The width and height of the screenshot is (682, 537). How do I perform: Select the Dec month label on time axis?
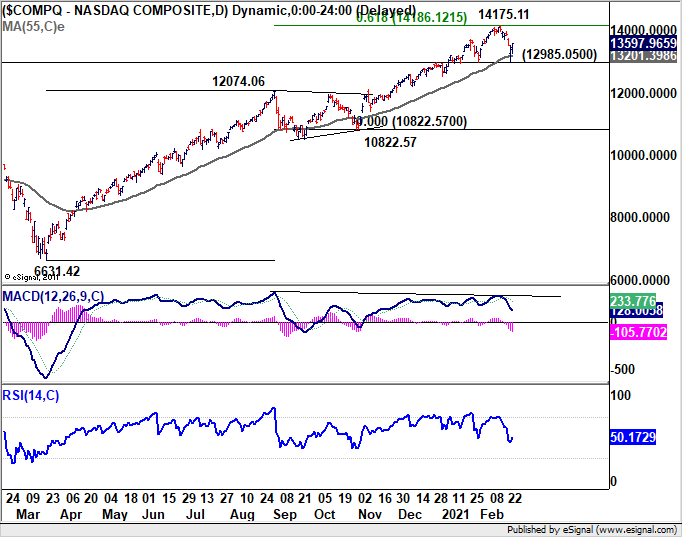point(410,514)
